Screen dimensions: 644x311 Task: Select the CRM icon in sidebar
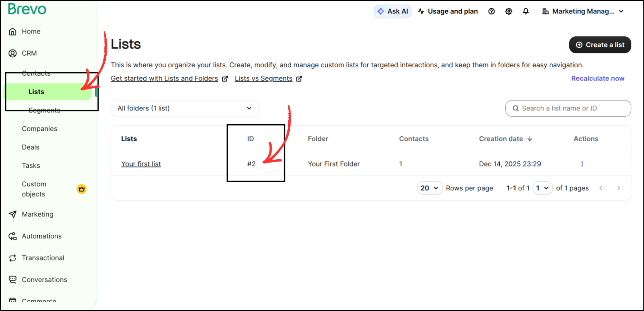(13, 53)
